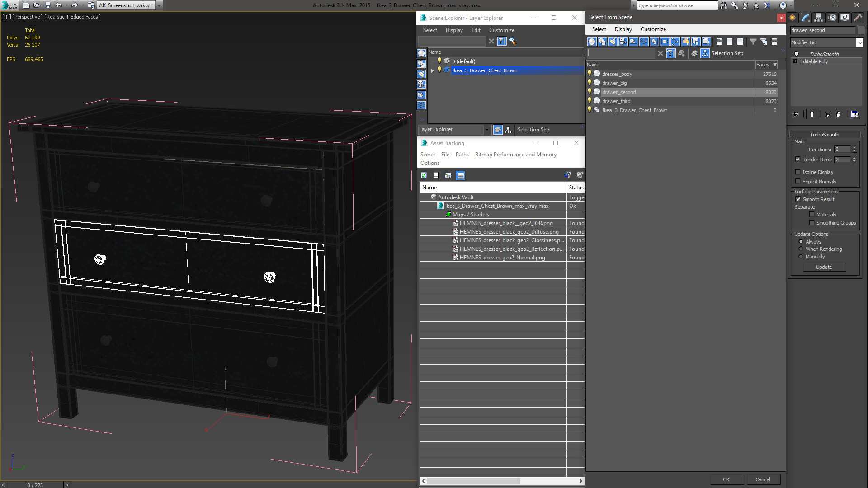Click Undo icon in main title toolbar
The width and height of the screenshot is (868, 488).
point(59,5)
